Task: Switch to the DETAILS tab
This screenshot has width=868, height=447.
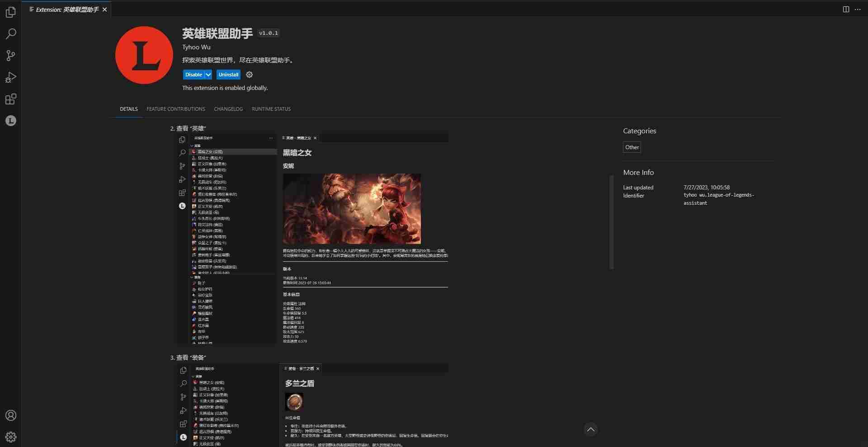Action: 129,109
